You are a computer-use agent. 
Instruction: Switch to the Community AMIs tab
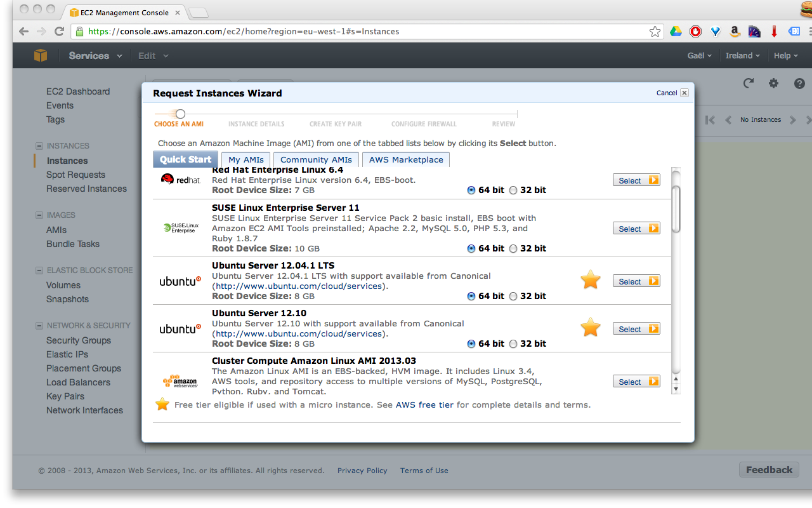pyautogui.click(x=315, y=159)
